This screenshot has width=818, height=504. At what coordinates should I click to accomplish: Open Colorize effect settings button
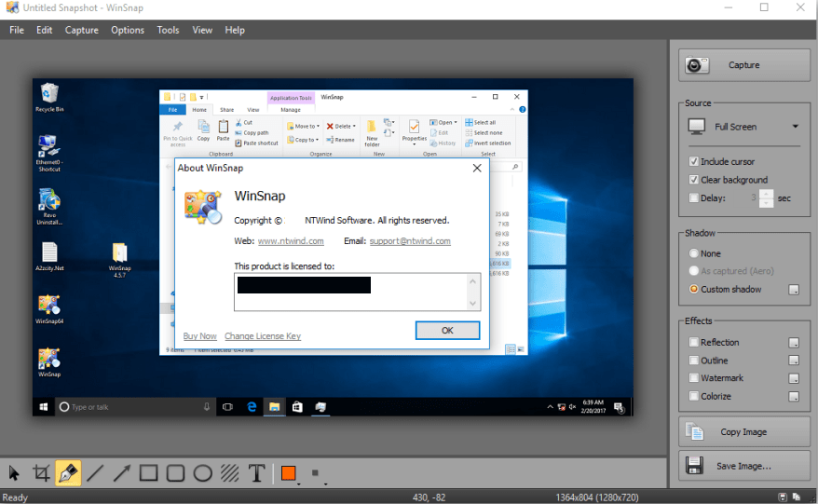coord(794,397)
